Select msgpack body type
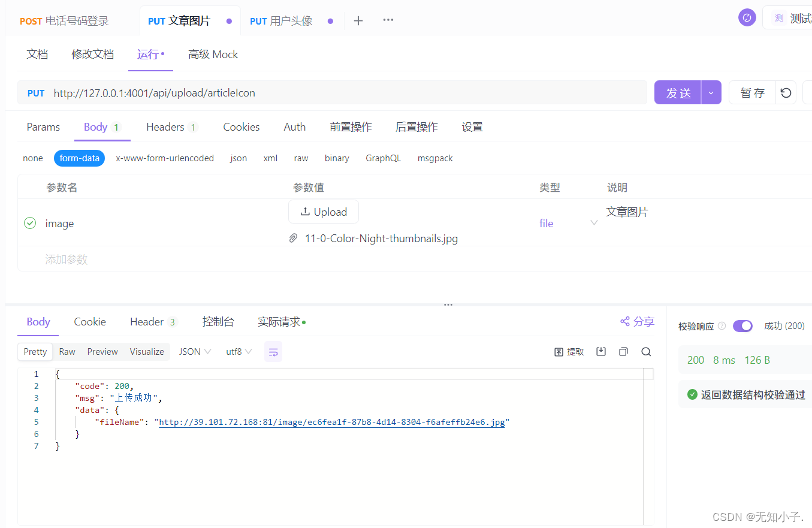Image resolution: width=812 pixels, height=528 pixels. click(435, 158)
